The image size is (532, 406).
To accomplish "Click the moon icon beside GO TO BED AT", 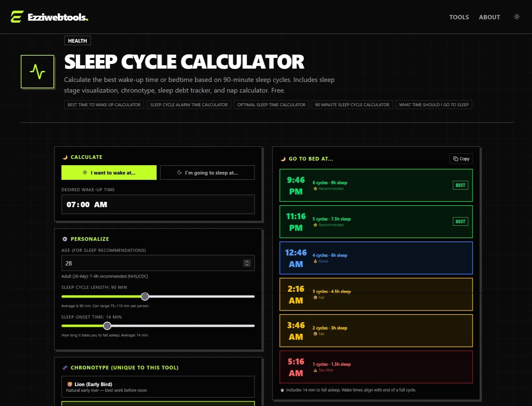I will [x=283, y=159].
